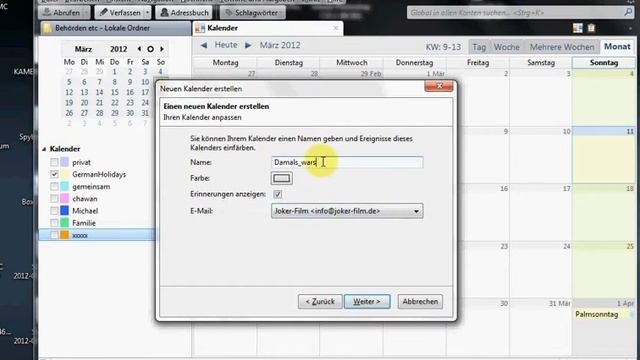640x360 pixels.
Task: Switch to Tag view
Action: pyautogui.click(x=479, y=47)
